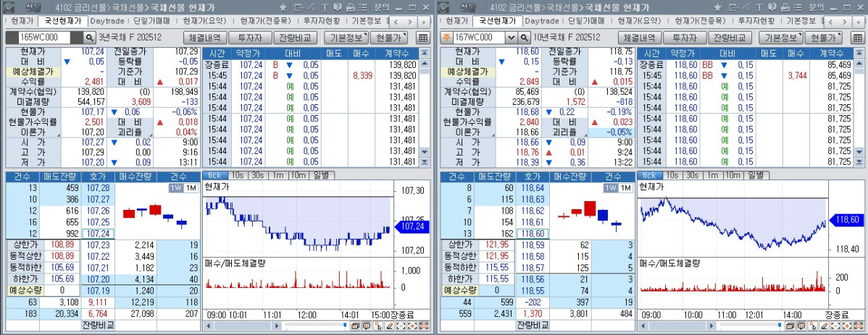Click the pencil draw tool in left chart toolbar
The width and height of the screenshot is (868, 335).
pos(390,326)
